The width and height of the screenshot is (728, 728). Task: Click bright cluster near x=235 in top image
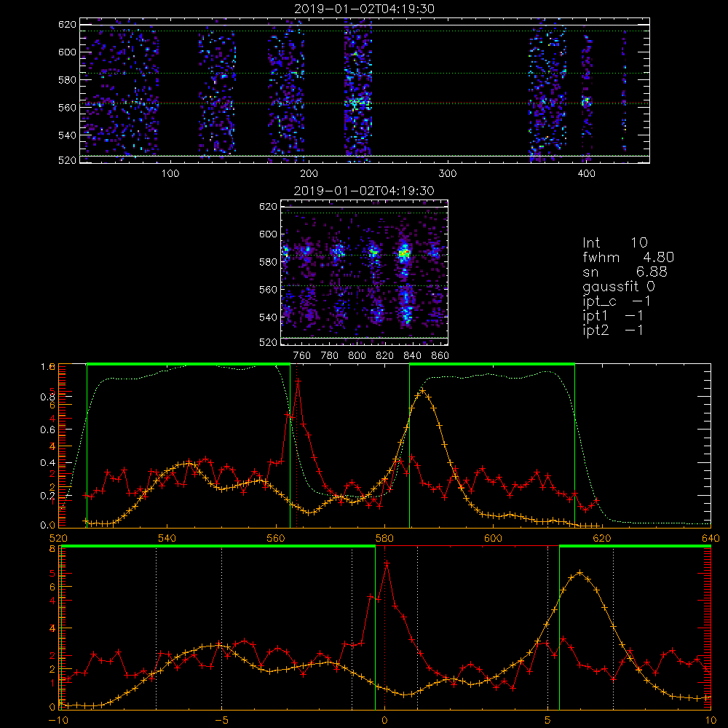357,102
